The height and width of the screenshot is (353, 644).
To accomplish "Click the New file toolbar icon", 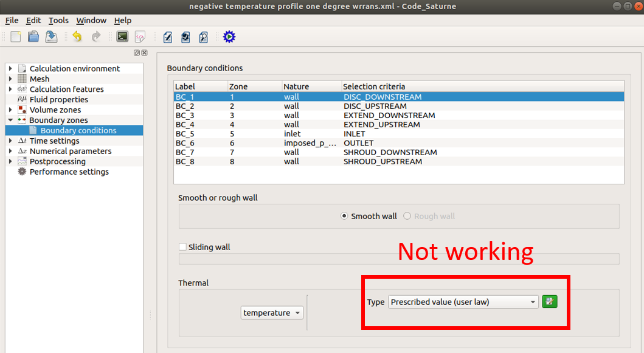I will (x=16, y=37).
